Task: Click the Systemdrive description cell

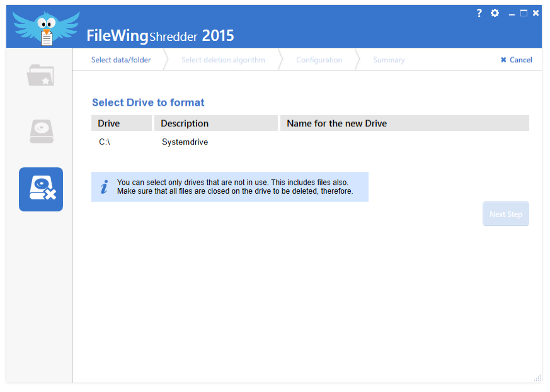Action: coord(185,142)
